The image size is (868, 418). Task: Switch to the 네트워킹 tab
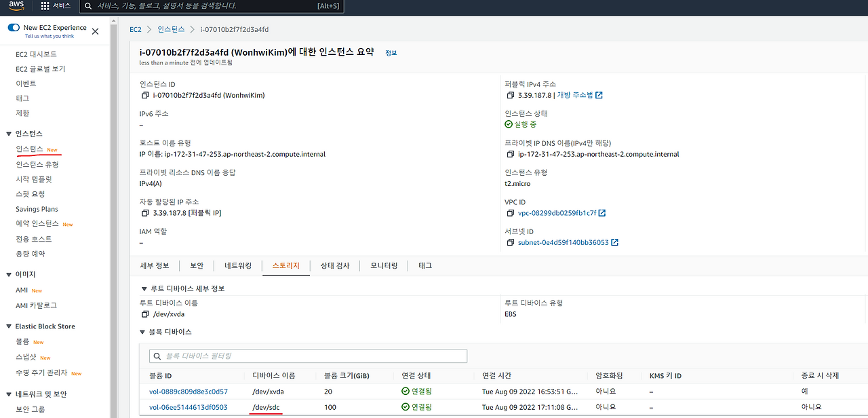238,266
